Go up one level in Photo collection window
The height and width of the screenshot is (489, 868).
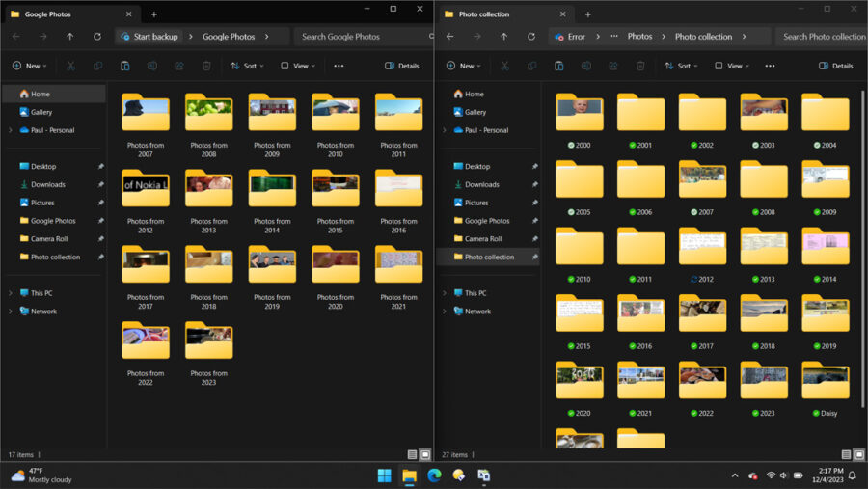(x=504, y=37)
